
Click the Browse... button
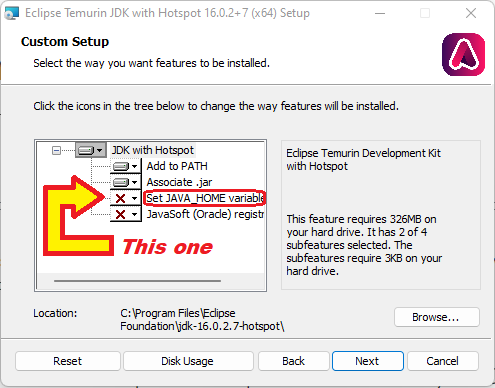[x=437, y=317]
